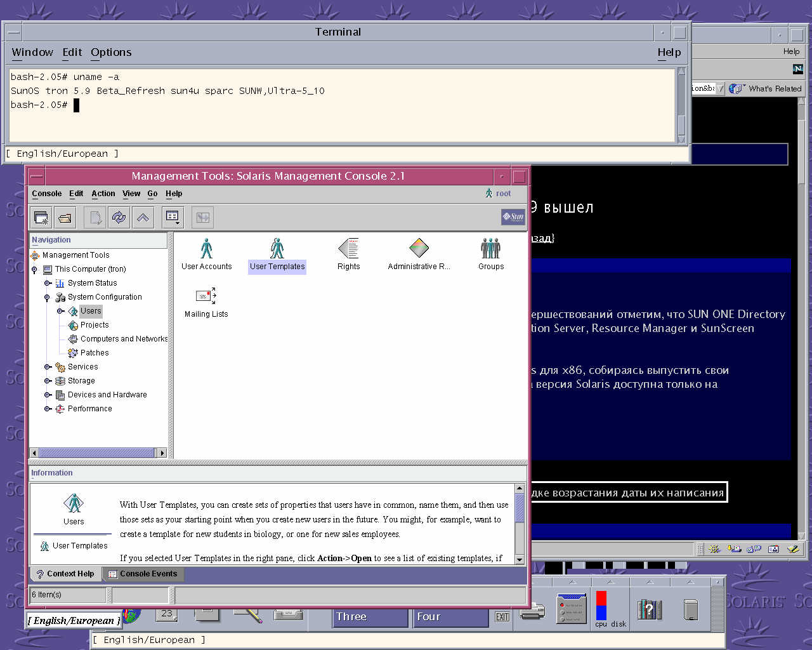
Task: Select the Users tree item
Action: coord(91,311)
